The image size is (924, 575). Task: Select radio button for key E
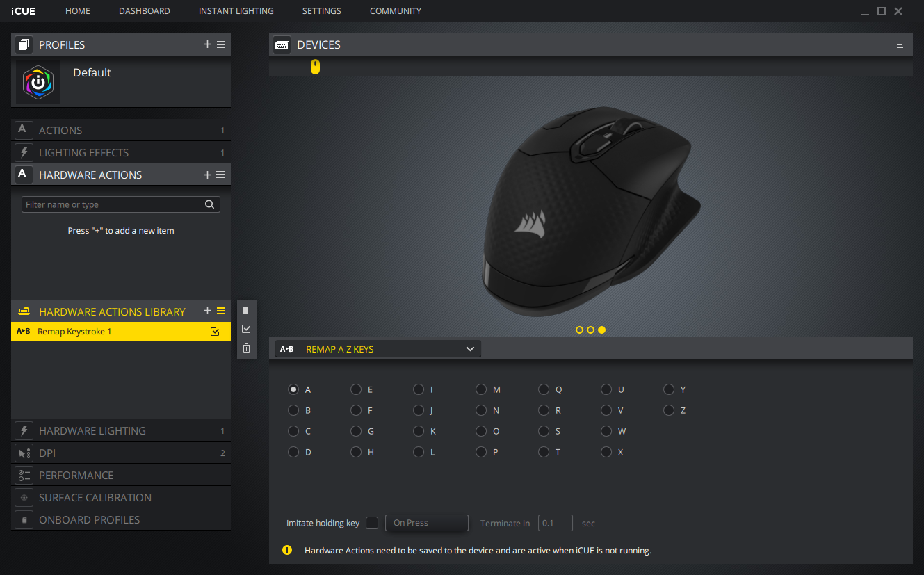pyautogui.click(x=356, y=390)
